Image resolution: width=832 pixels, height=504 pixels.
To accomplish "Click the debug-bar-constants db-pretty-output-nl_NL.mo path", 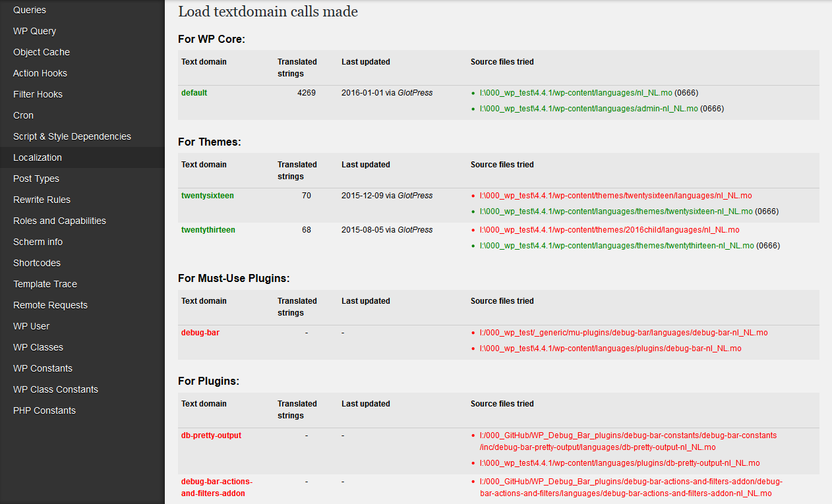I will [x=628, y=441].
